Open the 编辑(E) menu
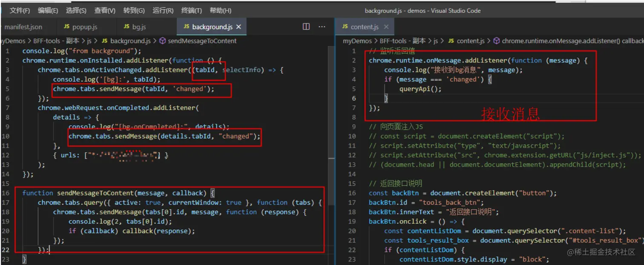This screenshot has height=265, width=644. pyautogui.click(x=48, y=11)
